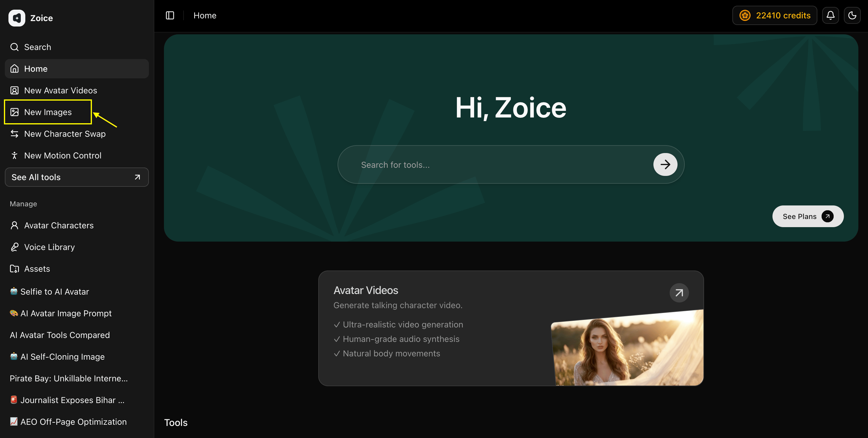Click the 22410 credits button
The height and width of the screenshot is (438, 868).
[774, 15]
